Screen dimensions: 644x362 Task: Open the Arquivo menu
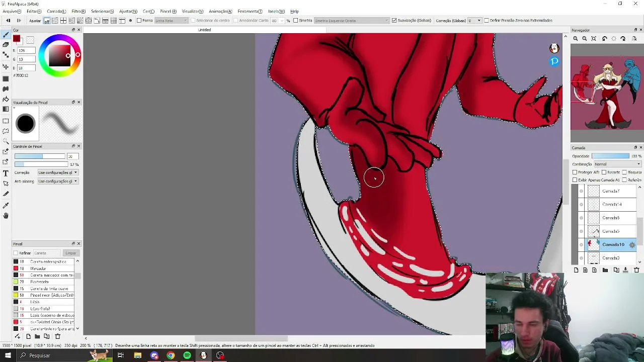[x=12, y=11]
